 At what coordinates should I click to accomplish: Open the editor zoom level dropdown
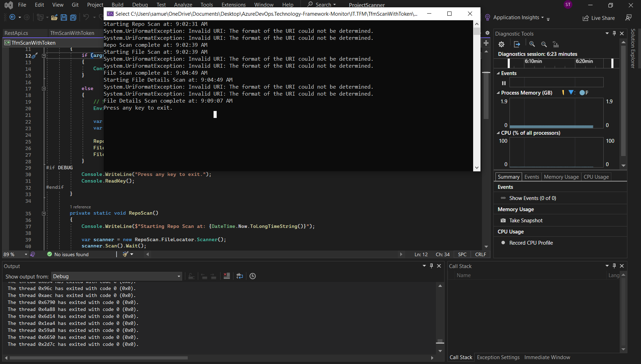tap(25, 254)
